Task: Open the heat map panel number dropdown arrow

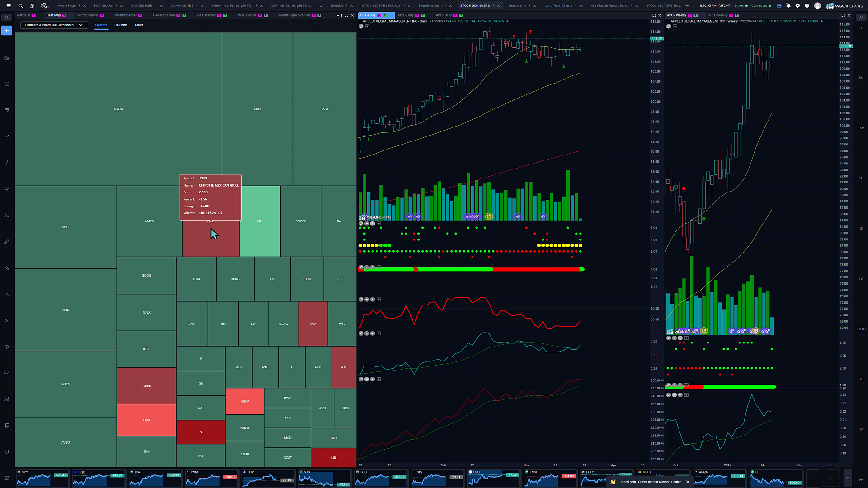Action: click(x=338, y=15)
